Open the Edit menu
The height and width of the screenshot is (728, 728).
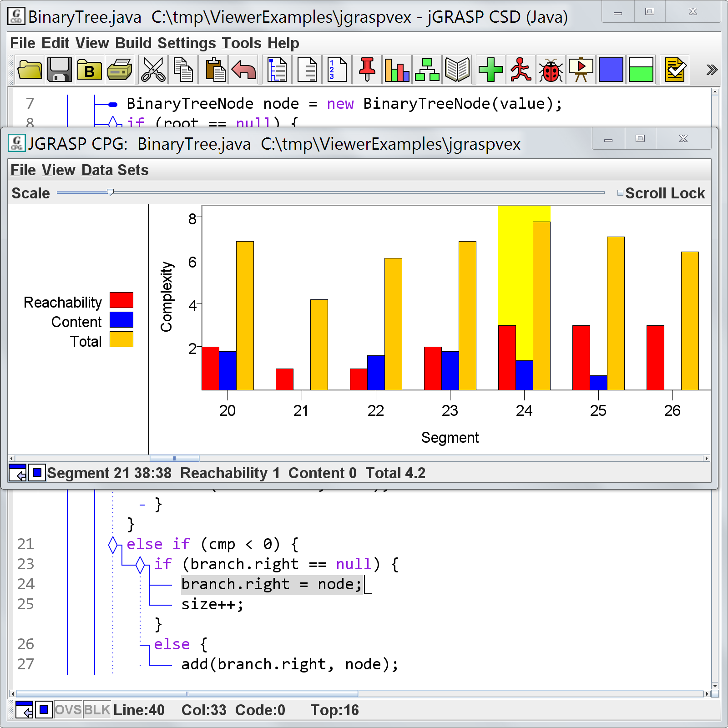[56, 43]
